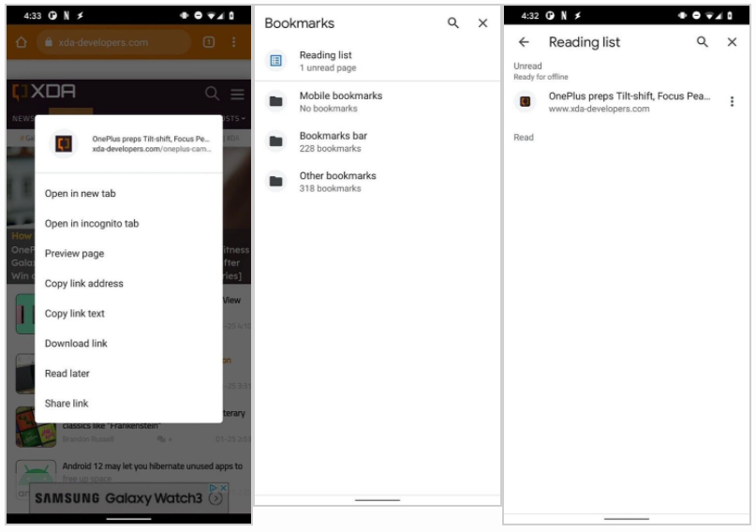
Task: Select Open in new tab
Action: 128,193
